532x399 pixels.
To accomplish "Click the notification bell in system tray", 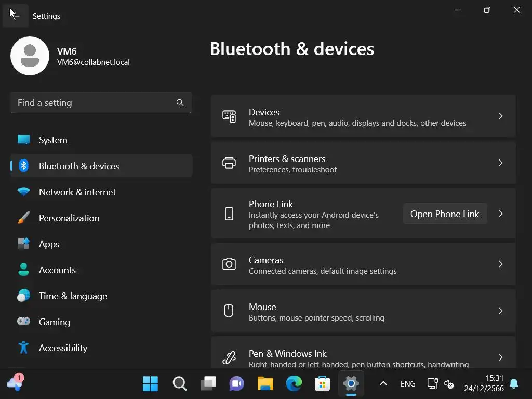I will coord(514,384).
